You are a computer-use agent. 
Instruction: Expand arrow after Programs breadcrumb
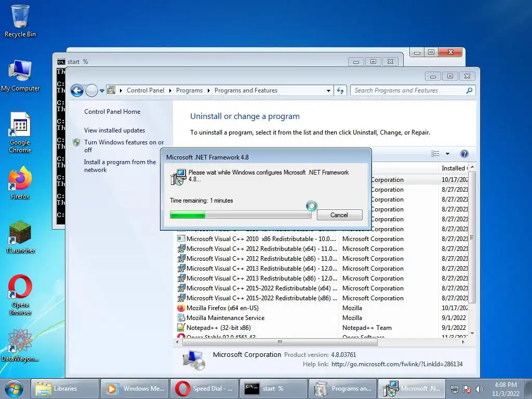[x=208, y=90]
